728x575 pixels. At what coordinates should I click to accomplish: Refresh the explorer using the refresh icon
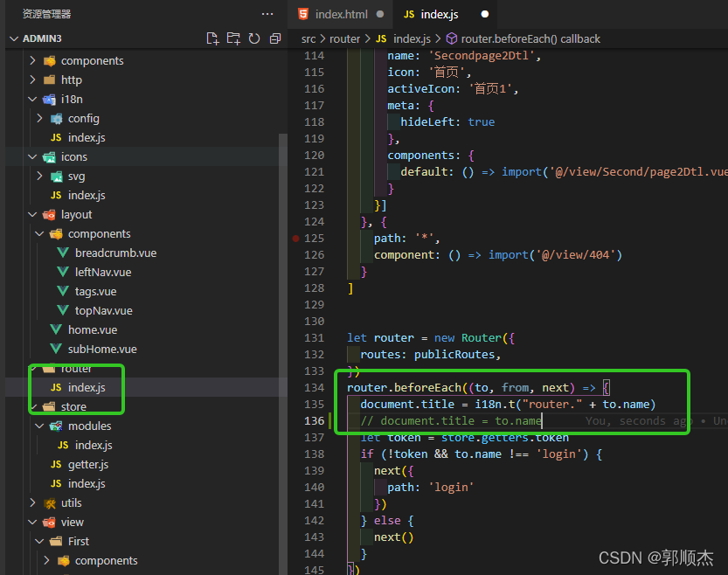point(254,38)
